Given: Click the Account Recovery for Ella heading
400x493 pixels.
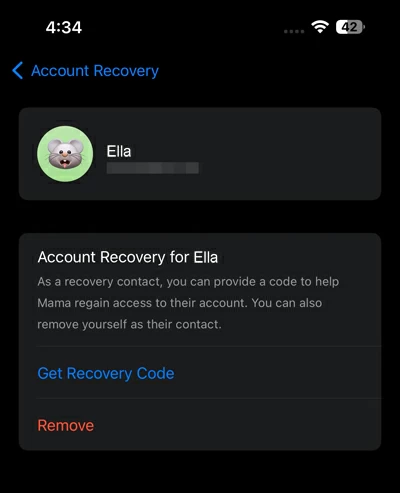Looking at the screenshot, I should [128, 257].
